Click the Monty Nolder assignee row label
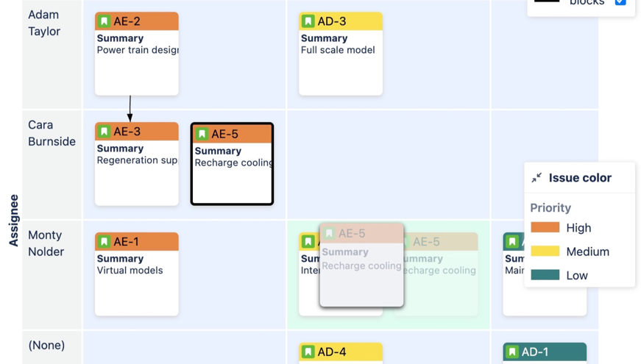The width and height of the screenshot is (641, 364). (x=46, y=243)
